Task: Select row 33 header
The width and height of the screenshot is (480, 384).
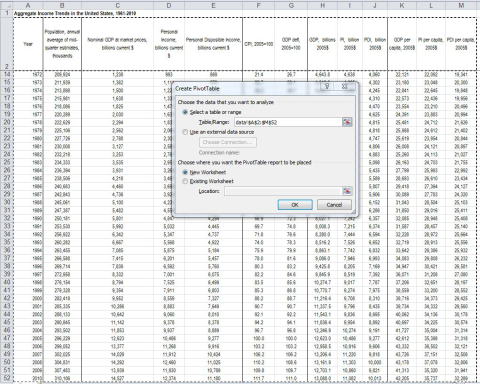Action: click(x=7, y=226)
